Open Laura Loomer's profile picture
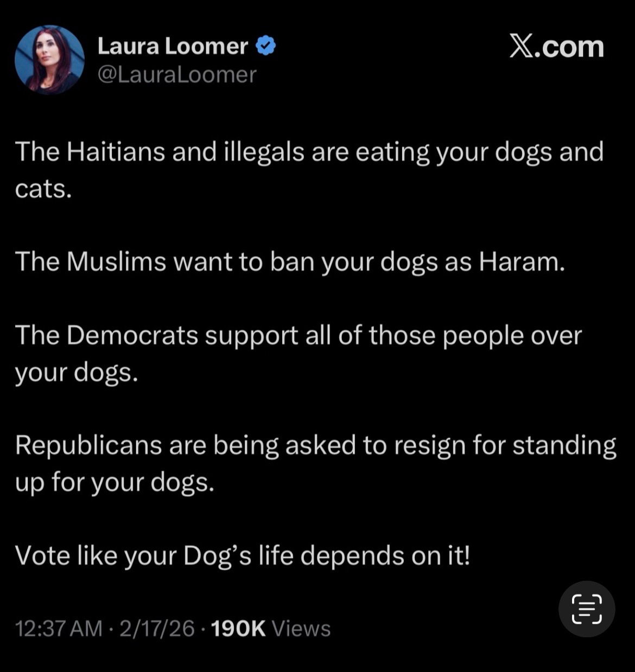635x672 pixels. click(x=49, y=60)
